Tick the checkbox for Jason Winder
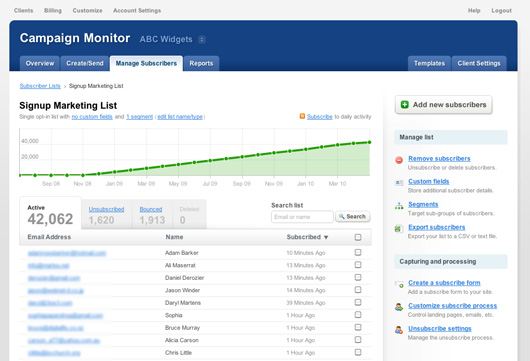The height and width of the screenshot is (361, 530). 358,290
